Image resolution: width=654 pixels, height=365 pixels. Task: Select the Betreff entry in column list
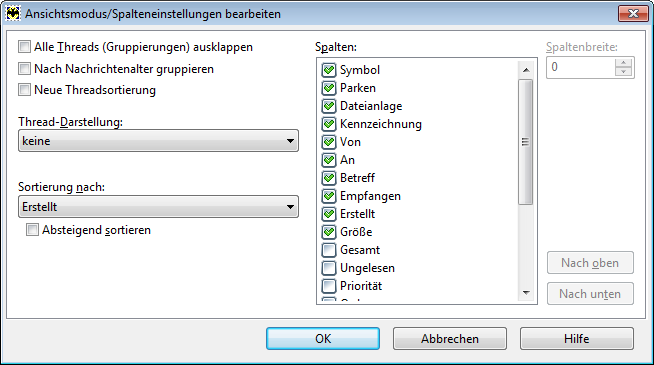[x=357, y=178]
